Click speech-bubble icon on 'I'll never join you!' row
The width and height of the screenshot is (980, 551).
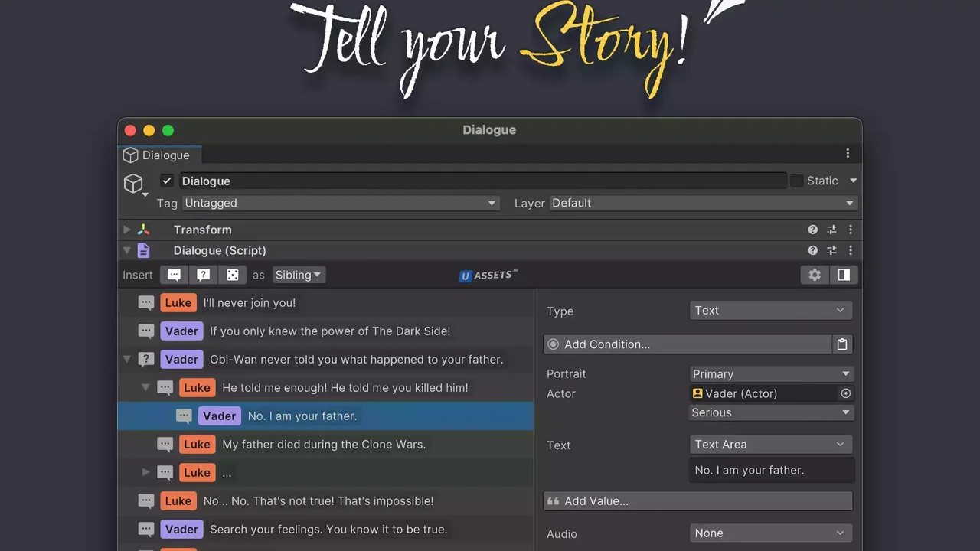pos(146,303)
